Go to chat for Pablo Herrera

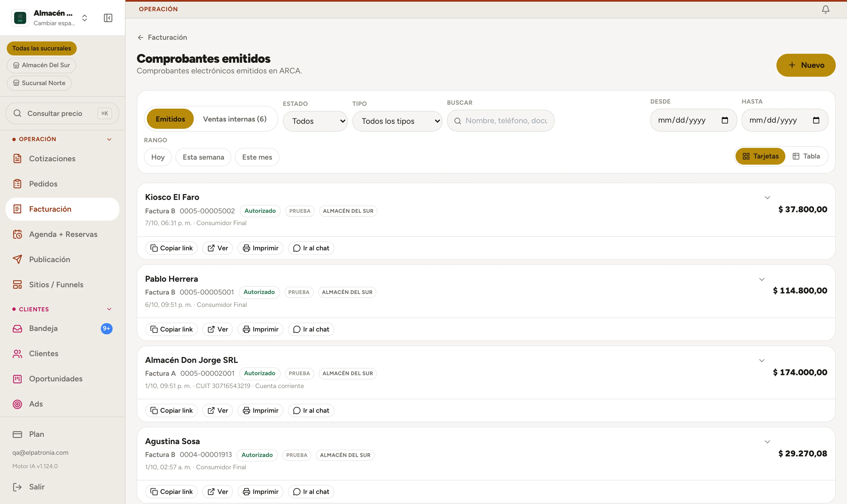311,329
